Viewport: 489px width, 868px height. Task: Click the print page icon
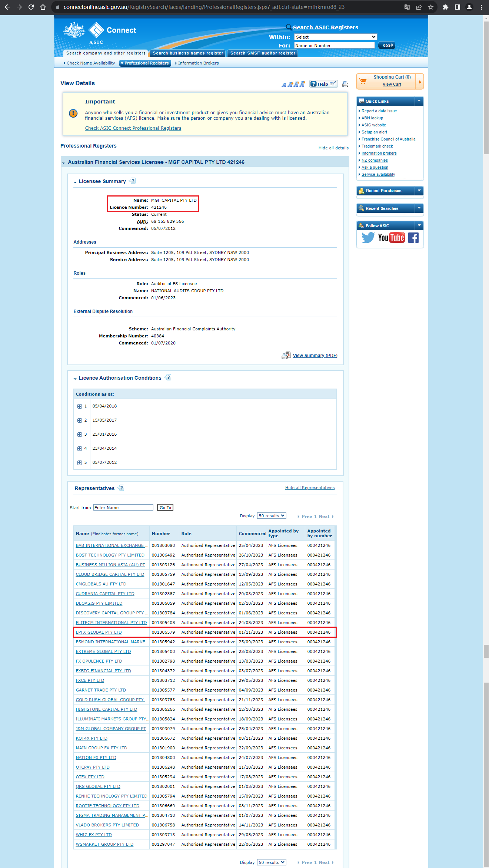345,84
